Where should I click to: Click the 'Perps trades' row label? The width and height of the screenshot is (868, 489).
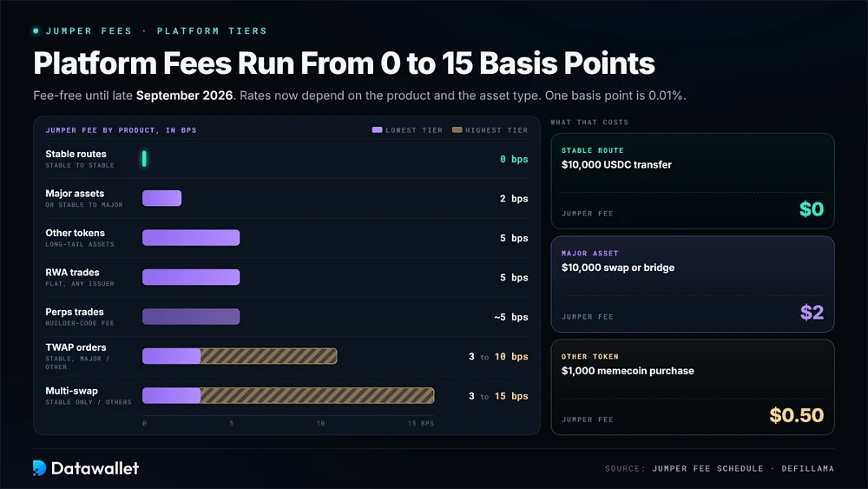[74, 312]
